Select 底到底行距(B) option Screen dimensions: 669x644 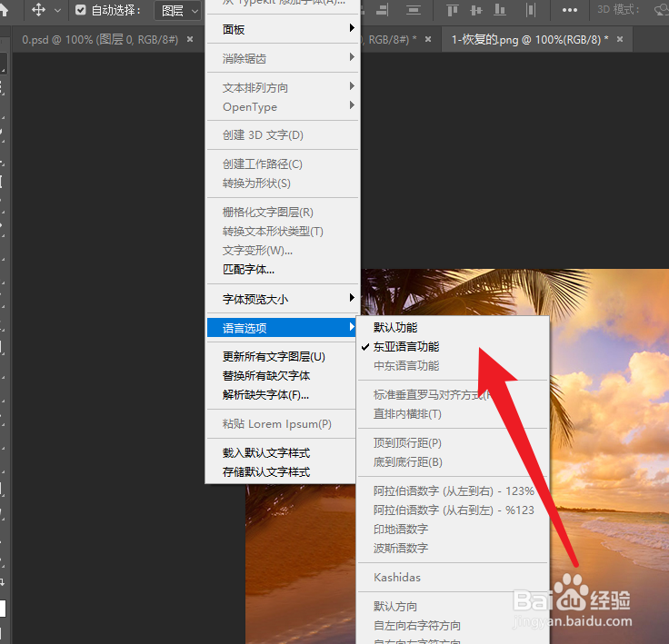pos(453,462)
